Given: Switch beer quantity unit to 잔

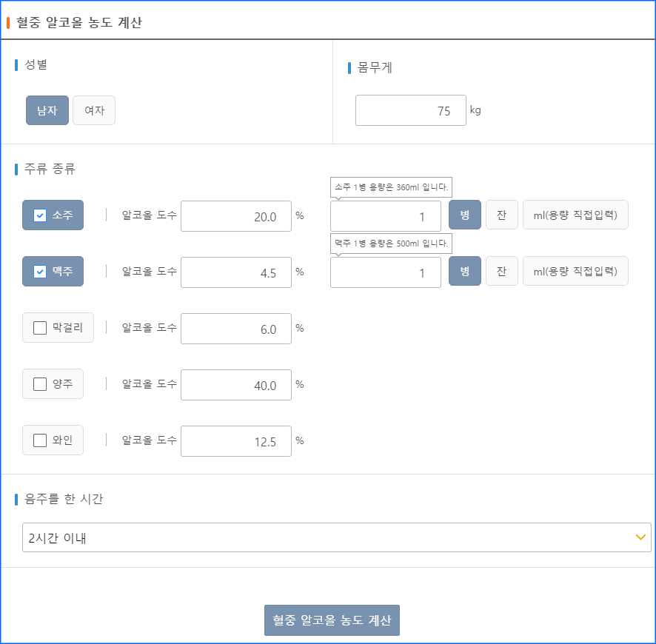Looking at the screenshot, I should click(x=502, y=271).
